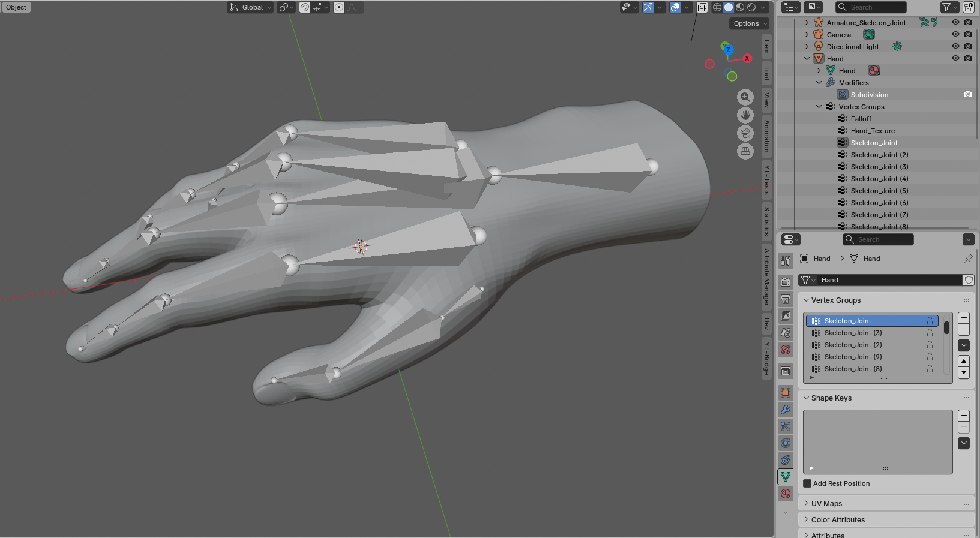This screenshot has width=980, height=538.
Task: Switch to the Animation sidebar tab
Action: 766,136
